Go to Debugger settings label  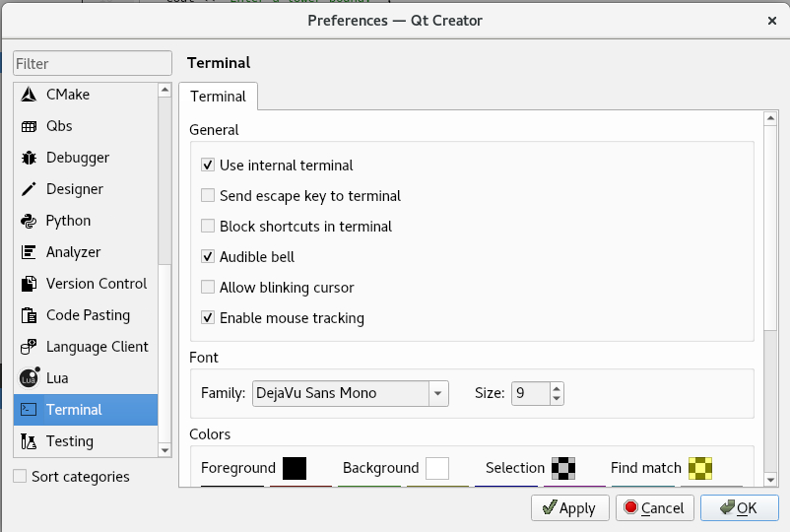[78, 158]
